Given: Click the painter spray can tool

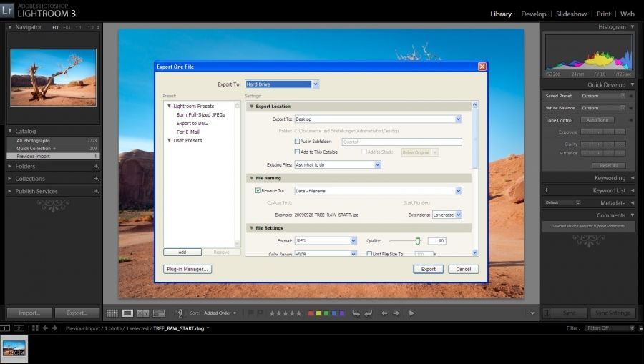Looking at the screenshot, I should (x=180, y=313).
